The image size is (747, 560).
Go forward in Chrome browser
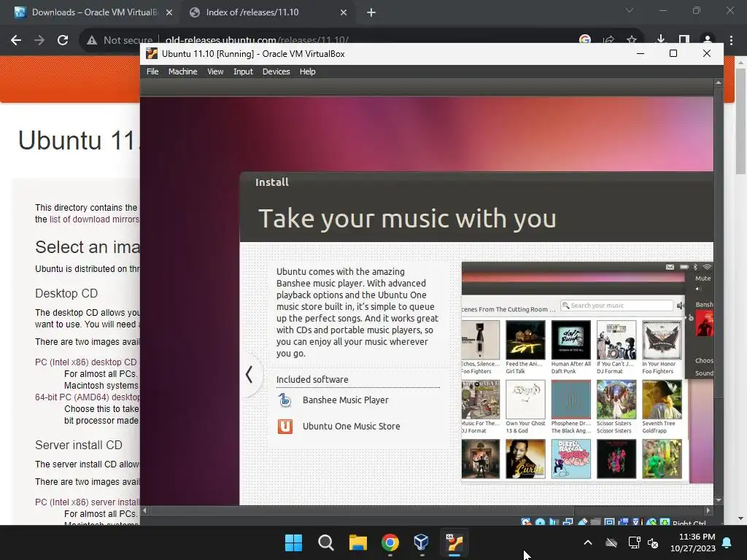[39, 40]
